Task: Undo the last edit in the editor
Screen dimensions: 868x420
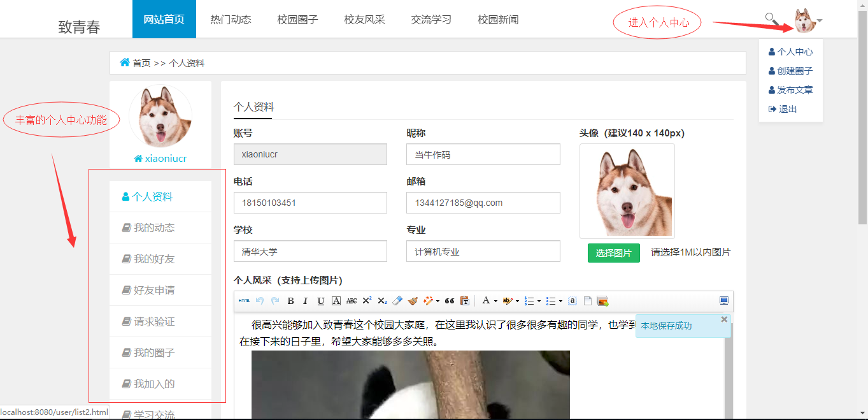Action: [x=260, y=301]
